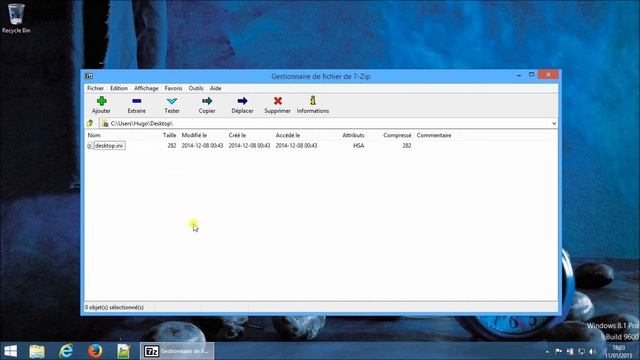640x360 pixels.
Task: Run the Tester checkmark tool
Action: click(x=172, y=101)
